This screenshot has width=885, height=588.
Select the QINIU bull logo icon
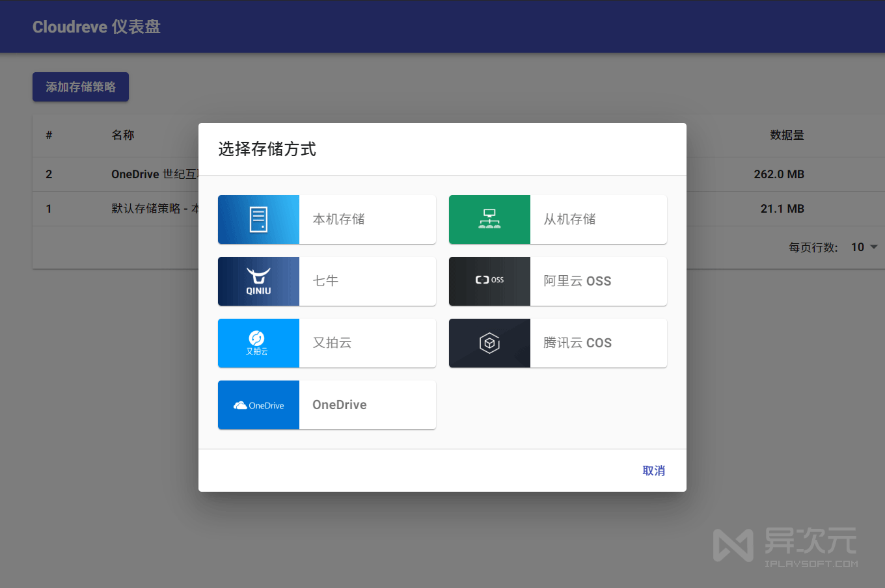258,281
